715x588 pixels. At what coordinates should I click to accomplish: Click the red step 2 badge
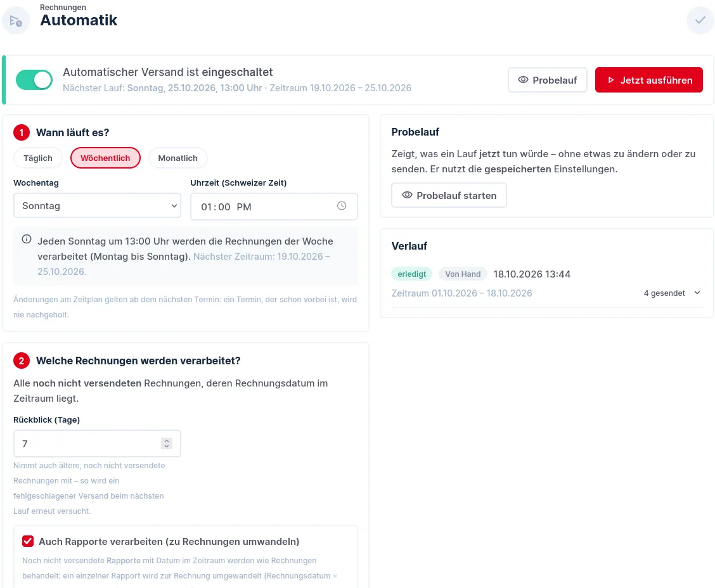pyautogui.click(x=22, y=361)
